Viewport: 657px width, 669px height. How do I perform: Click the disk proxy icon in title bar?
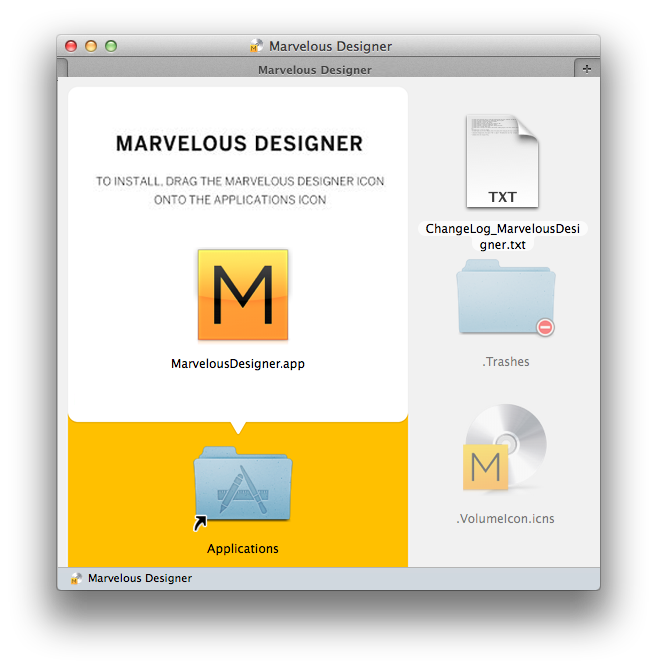pos(257,46)
